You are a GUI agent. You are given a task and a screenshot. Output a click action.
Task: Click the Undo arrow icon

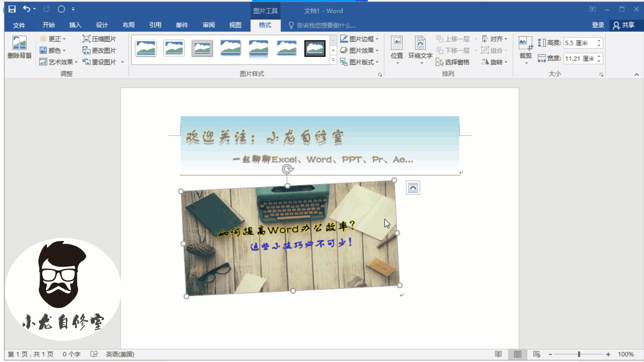point(26,9)
